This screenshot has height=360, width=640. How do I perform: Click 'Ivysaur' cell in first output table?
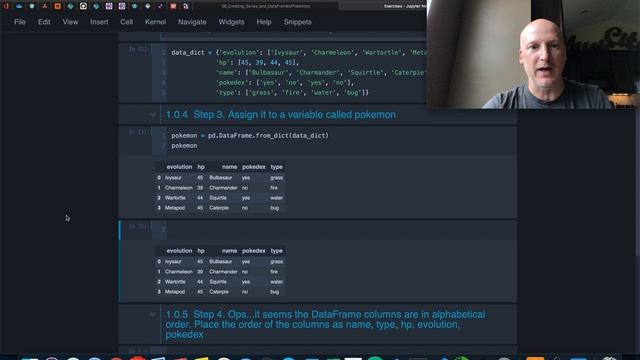click(x=173, y=178)
